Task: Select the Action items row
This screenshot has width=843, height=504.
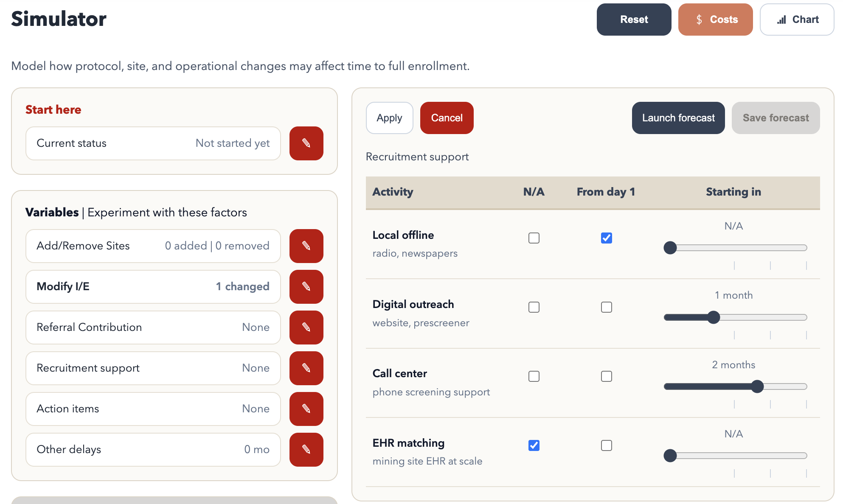Action: click(x=153, y=409)
